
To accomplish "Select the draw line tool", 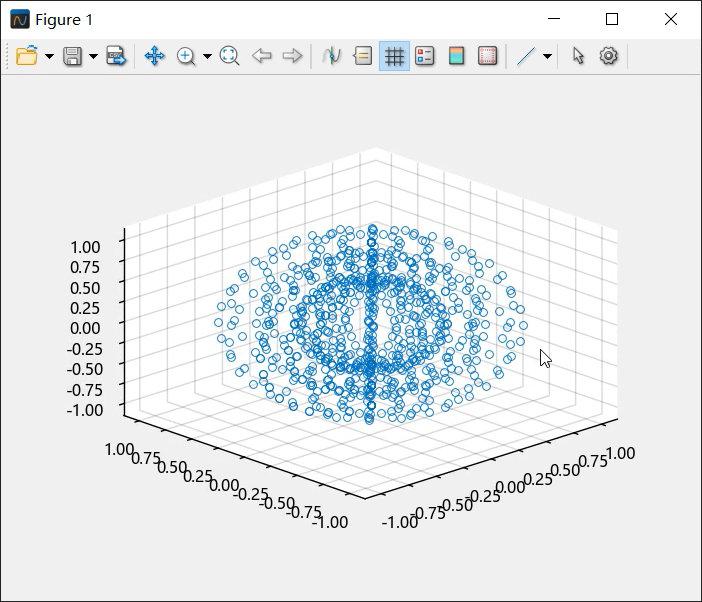I will [526, 56].
